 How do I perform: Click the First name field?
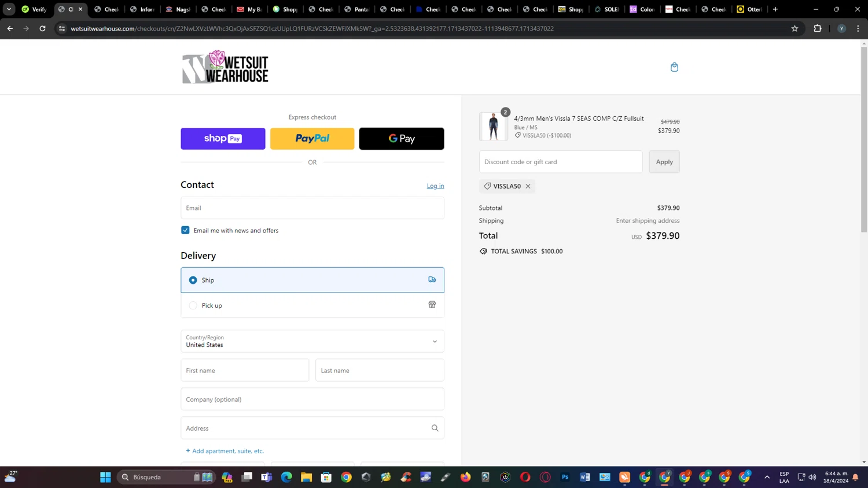[245, 370]
